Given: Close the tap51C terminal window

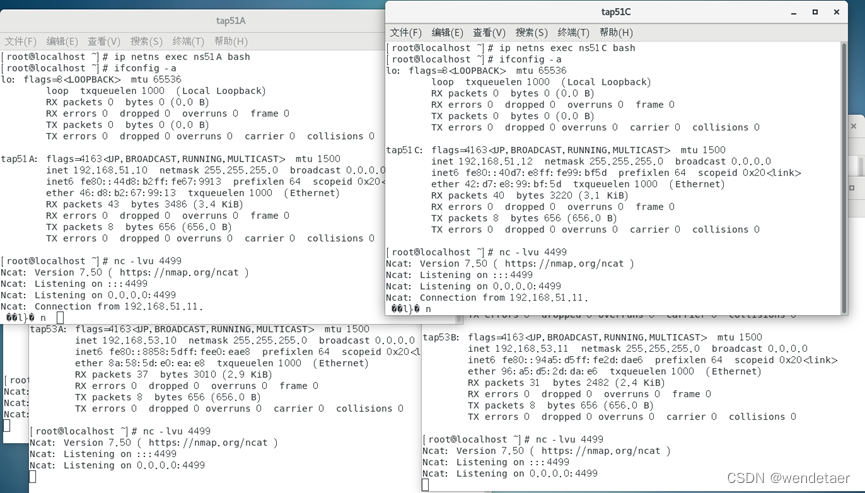Looking at the screenshot, I should click(x=836, y=12).
